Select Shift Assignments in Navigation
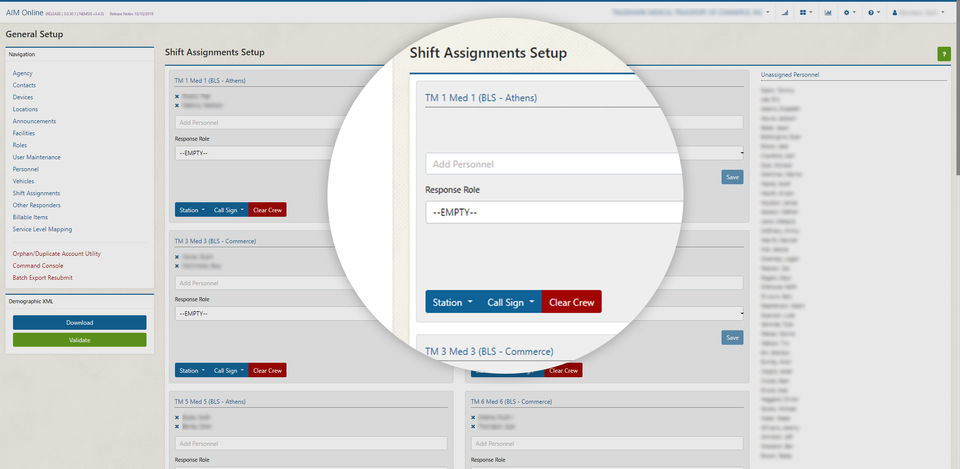This screenshot has width=960, height=469. [x=36, y=193]
